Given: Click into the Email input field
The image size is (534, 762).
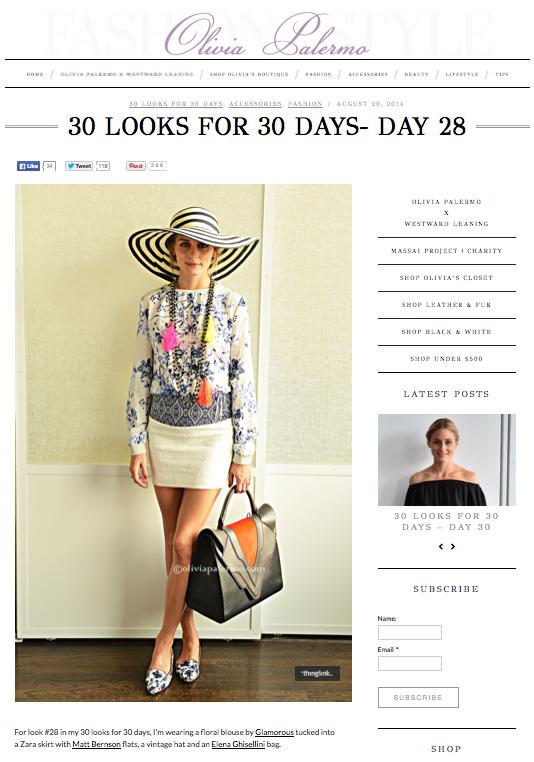Looking at the screenshot, I should [x=410, y=663].
